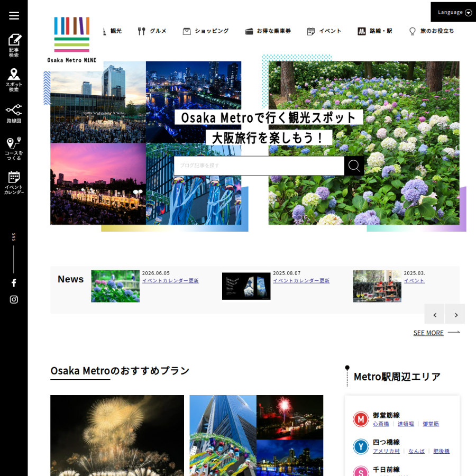Show next news with right arrow

(x=455, y=315)
